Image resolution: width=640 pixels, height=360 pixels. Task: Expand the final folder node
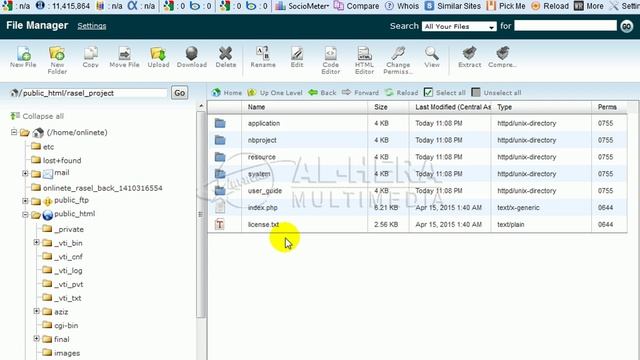pyautogui.click(x=37, y=338)
